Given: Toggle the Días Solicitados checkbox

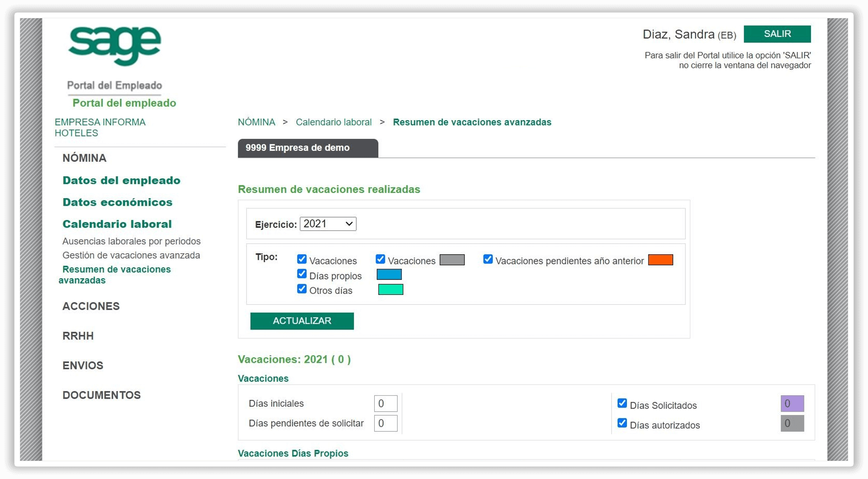Looking at the screenshot, I should [x=622, y=403].
